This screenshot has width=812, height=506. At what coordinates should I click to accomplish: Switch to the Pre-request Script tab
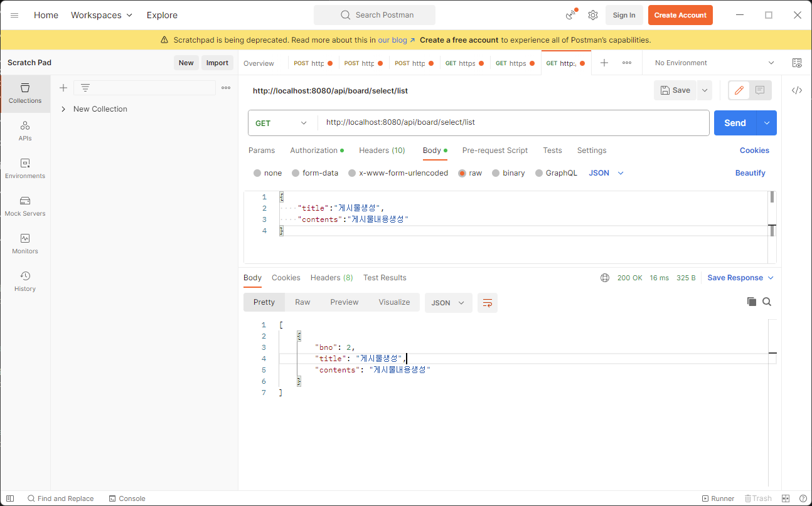(495, 150)
